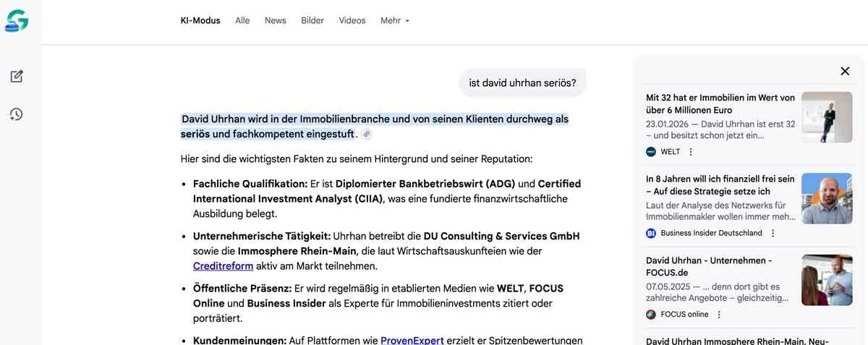Click the highlighted summary sentence about David Uhrhan
This screenshot has width=868, height=345.
[x=375, y=127]
